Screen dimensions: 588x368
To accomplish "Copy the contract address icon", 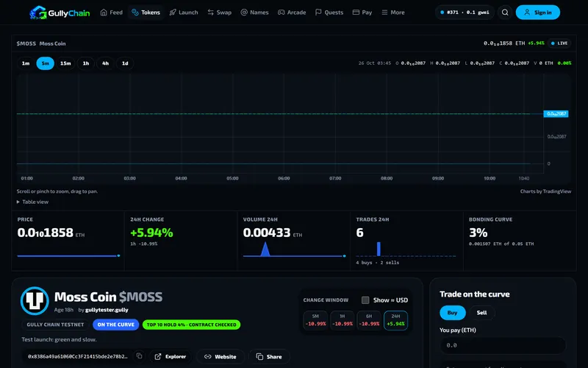I will coord(139,355).
